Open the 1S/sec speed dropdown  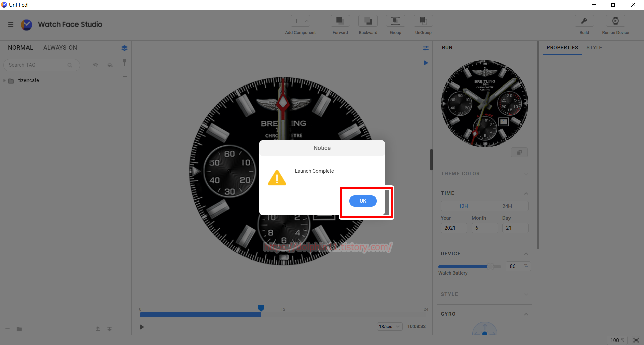coord(390,327)
